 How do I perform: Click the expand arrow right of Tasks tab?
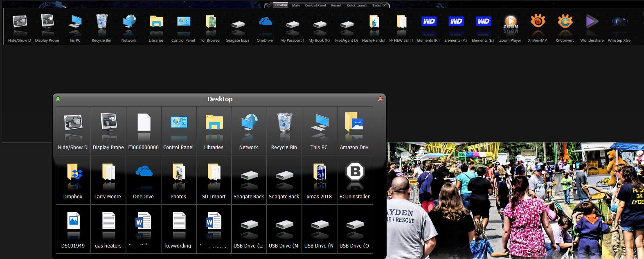tap(385, 5)
